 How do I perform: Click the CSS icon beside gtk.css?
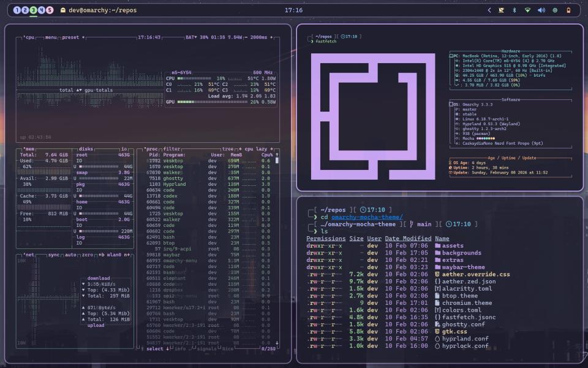tap(437, 332)
